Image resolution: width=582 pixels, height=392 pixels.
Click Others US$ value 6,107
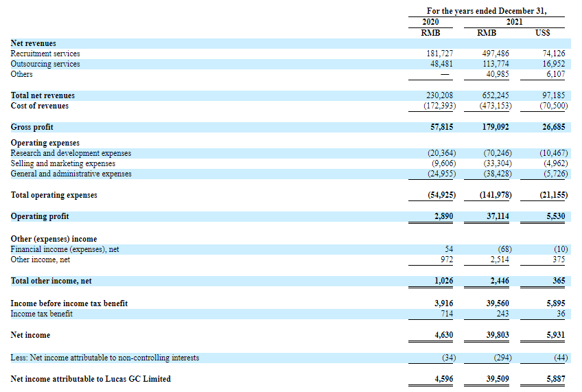(556, 74)
